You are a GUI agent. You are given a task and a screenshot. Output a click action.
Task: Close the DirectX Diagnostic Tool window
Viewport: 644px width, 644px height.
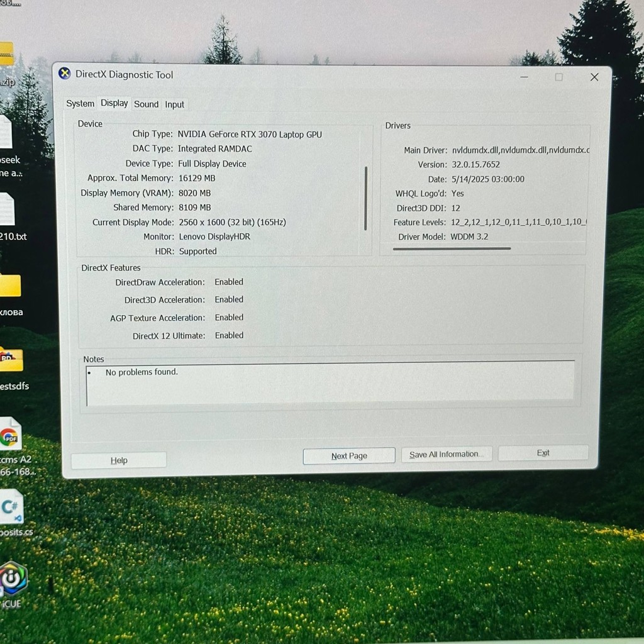click(594, 77)
